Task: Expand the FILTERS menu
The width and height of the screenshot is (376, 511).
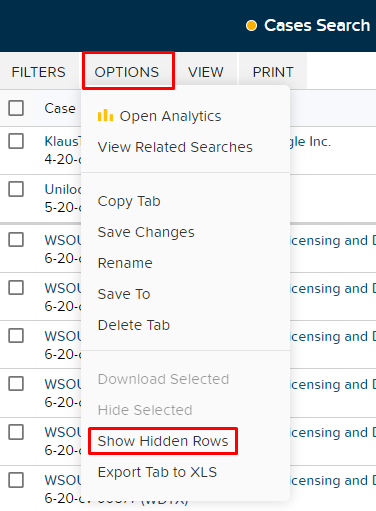Action: coord(39,72)
